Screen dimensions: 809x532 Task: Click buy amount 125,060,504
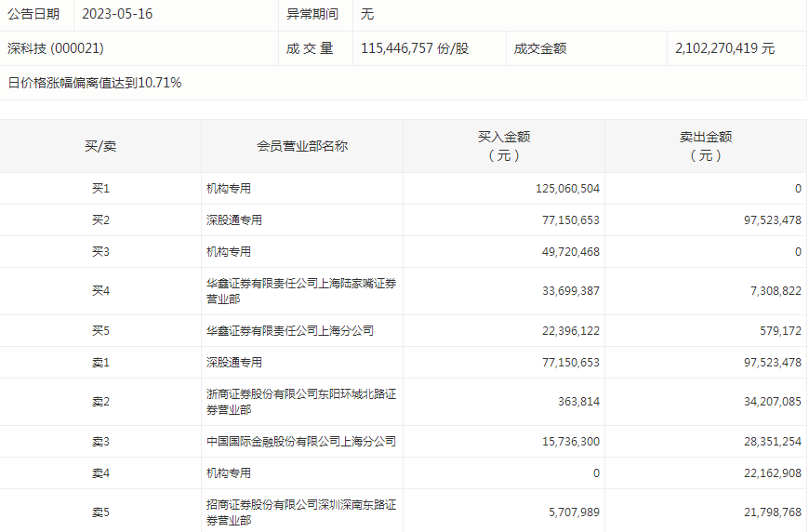(567, 189)
